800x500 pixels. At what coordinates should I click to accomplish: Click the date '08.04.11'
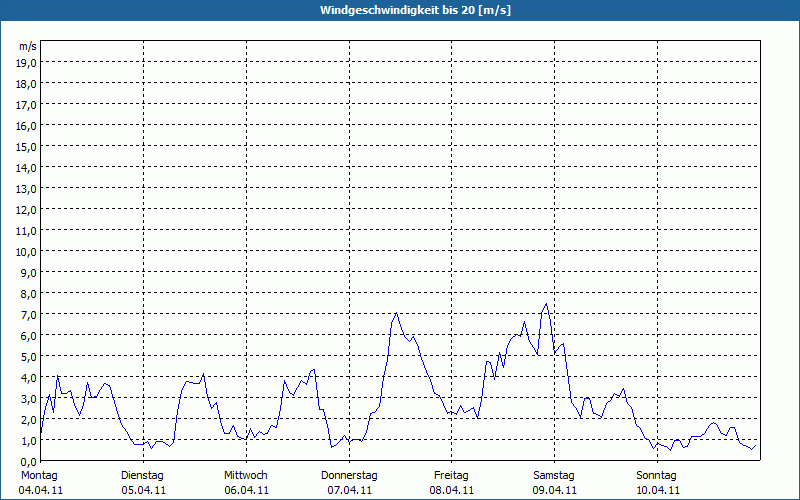452,490
